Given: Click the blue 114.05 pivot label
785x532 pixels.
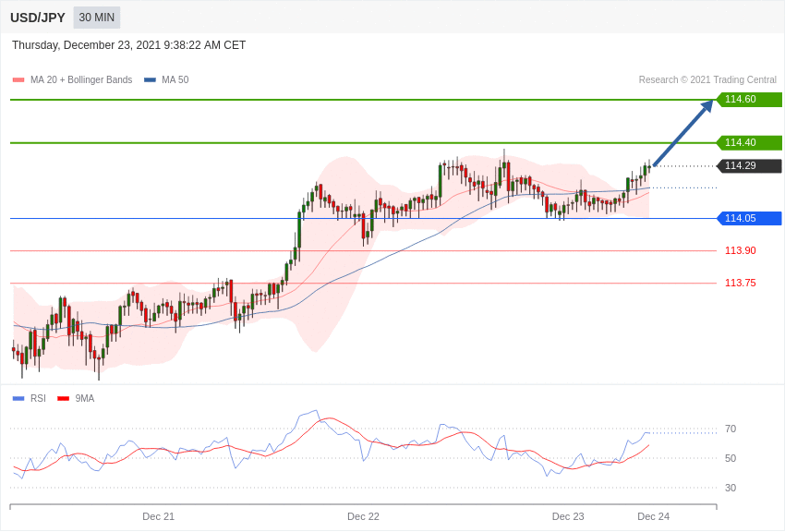Looking at the screenshot, I should tap(749, 218).
